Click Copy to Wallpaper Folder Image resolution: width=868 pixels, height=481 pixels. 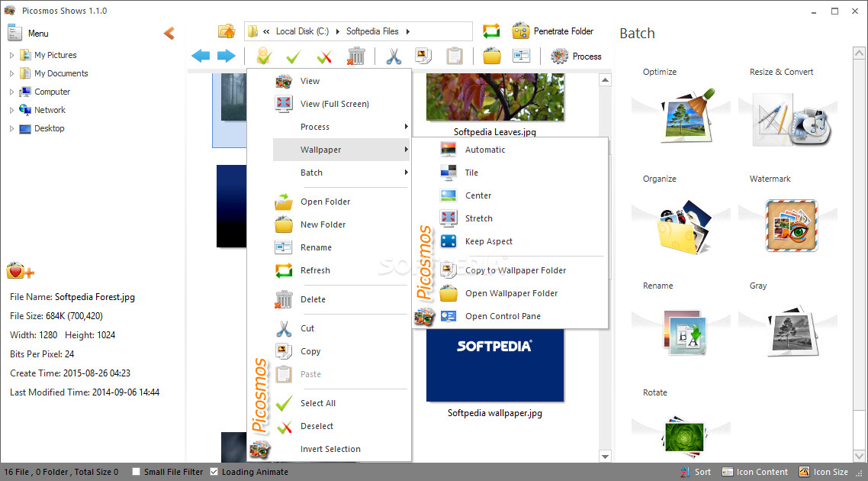click(522, 270)
